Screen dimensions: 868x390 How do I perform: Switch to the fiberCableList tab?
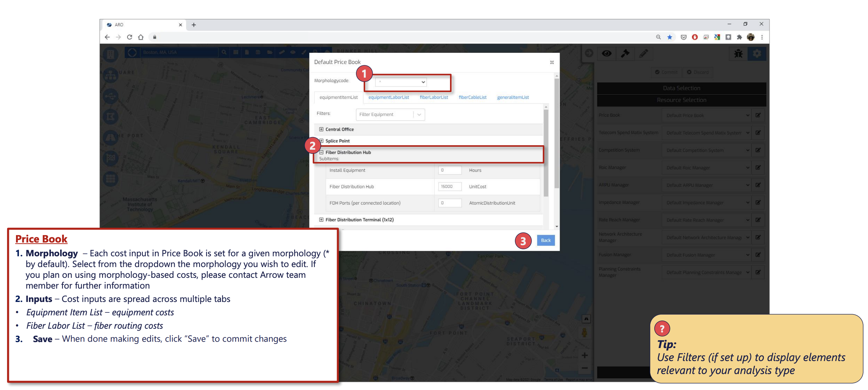[472, 97]
